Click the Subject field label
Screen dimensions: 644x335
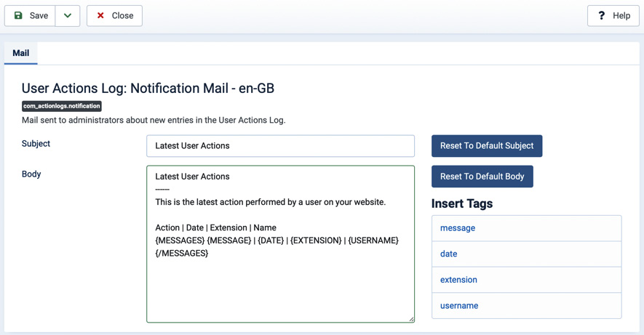click(x=36, y=143)
